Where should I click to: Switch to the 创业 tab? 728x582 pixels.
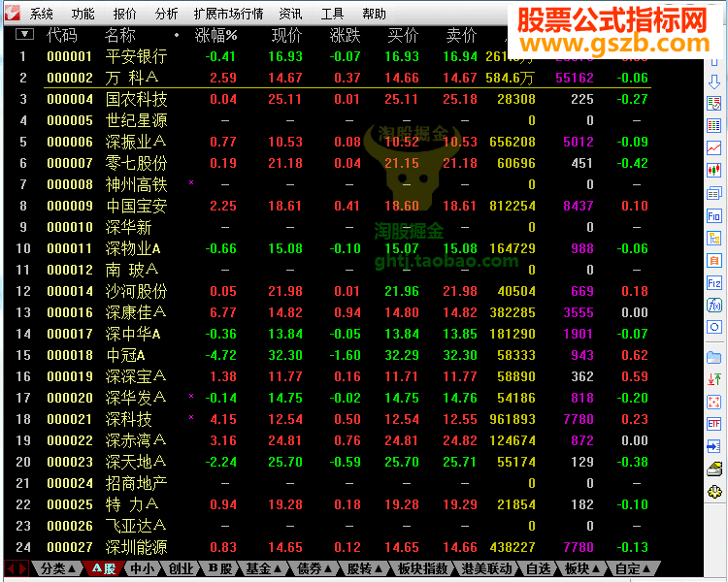coord(181,568)
